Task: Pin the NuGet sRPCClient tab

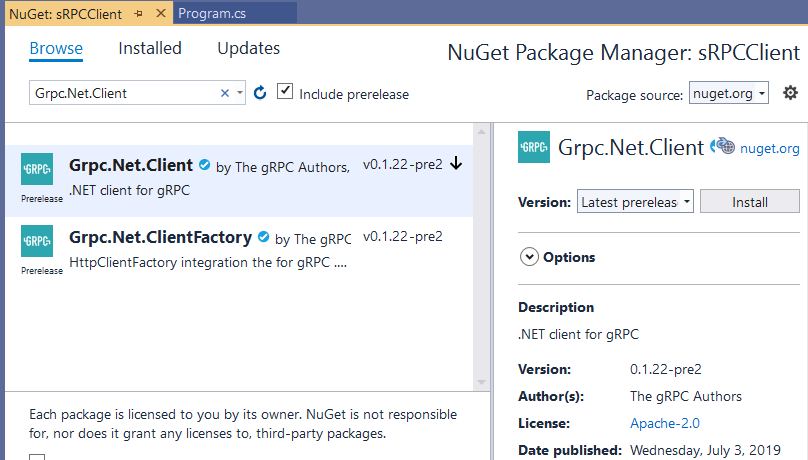Action: point(138,14)
